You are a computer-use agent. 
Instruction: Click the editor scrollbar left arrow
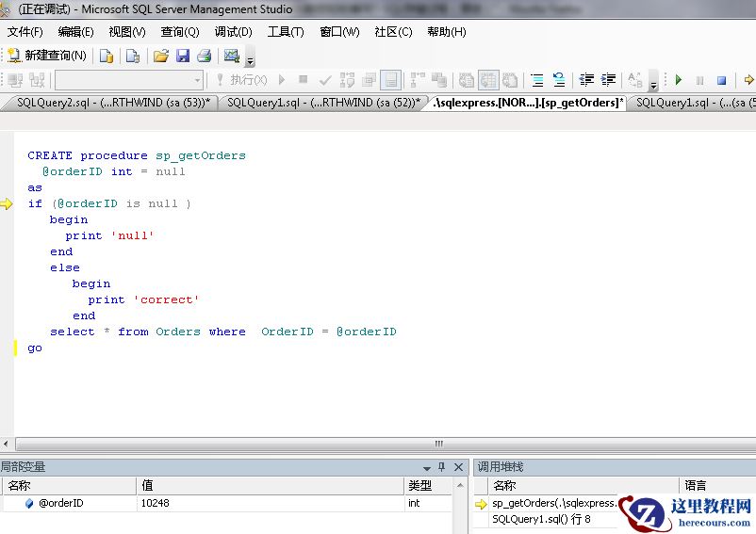pos(6,444)
